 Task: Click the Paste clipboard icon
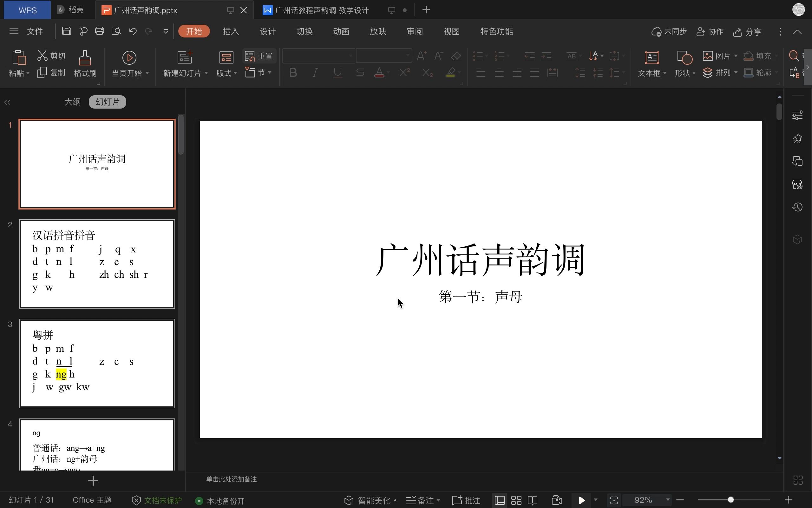click(19, 57)
